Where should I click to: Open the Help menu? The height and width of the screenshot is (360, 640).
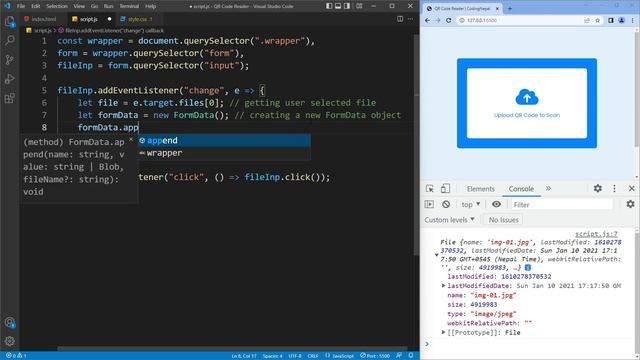[x=151, y=6]
